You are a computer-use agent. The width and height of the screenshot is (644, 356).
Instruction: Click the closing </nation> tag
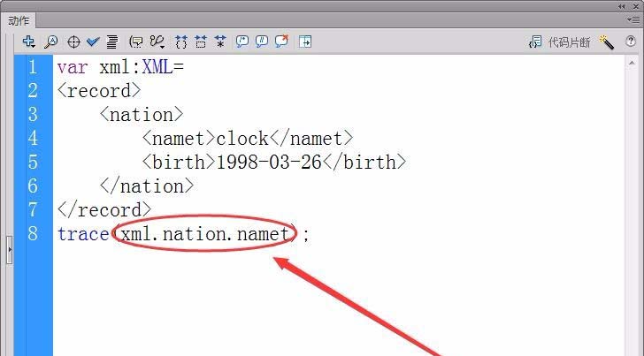(x=147, y=186)
